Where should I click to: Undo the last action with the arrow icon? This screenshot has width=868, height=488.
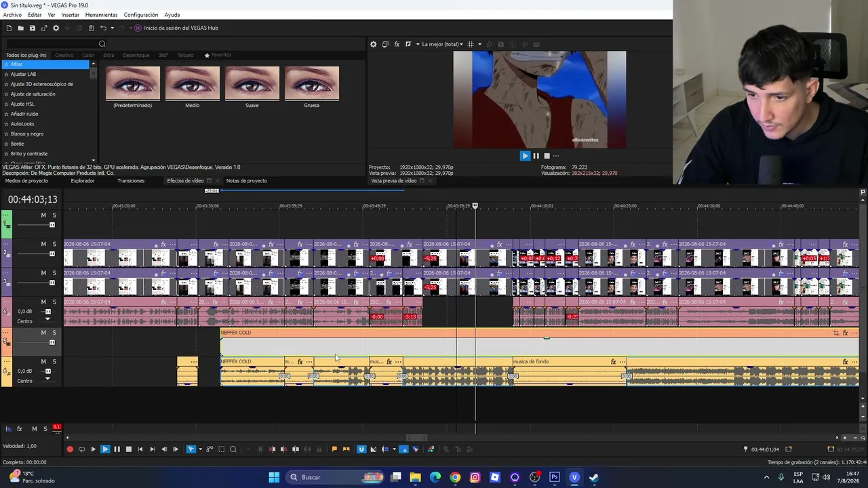pos(103,28)
